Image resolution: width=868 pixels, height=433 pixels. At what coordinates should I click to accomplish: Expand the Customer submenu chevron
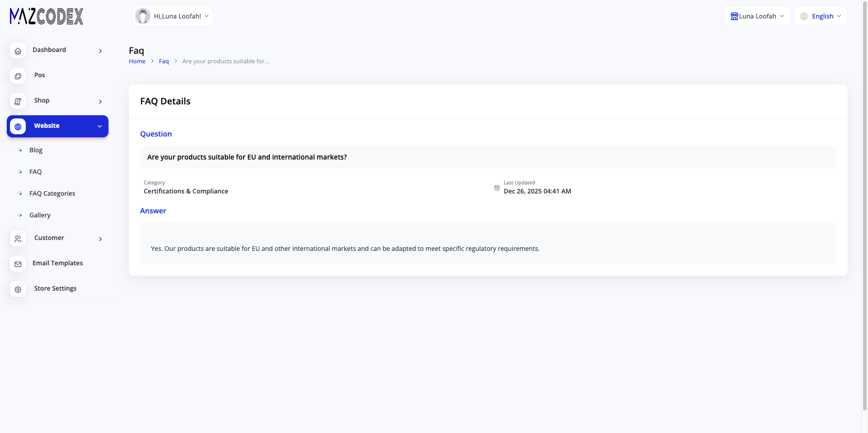[x=100, y=239]
